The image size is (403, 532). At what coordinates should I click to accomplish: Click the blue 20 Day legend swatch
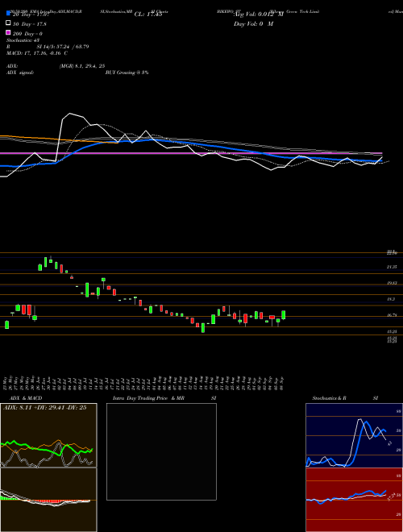point(8,14)
